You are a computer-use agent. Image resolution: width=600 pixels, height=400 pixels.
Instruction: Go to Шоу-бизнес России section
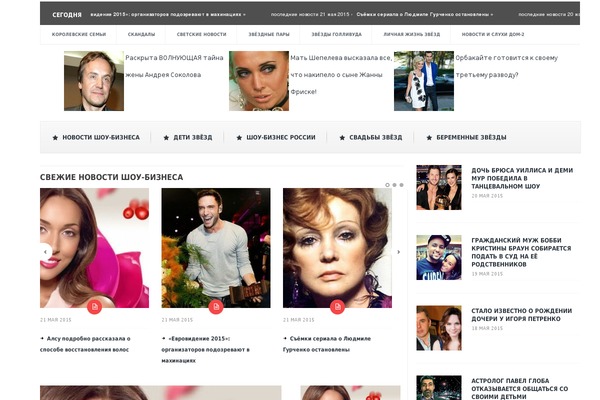pyautogui.click(x=281, y=137)
